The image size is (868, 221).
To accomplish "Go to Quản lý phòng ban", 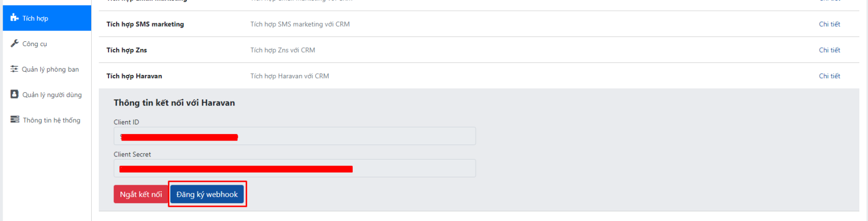I will (x=50, y=70).
